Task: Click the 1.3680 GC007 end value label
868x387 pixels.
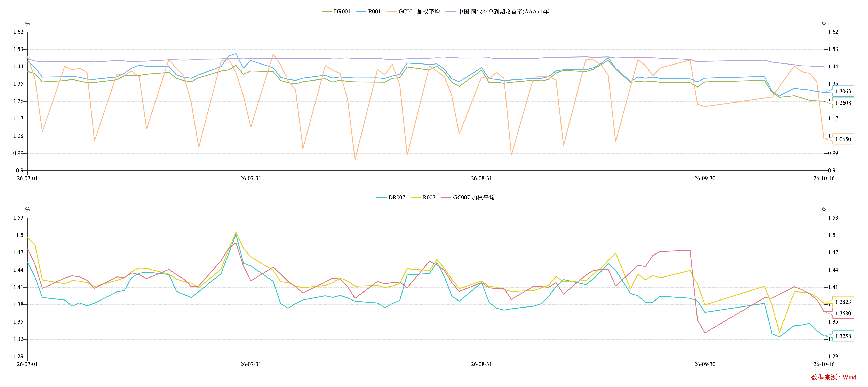Action: 843,313
